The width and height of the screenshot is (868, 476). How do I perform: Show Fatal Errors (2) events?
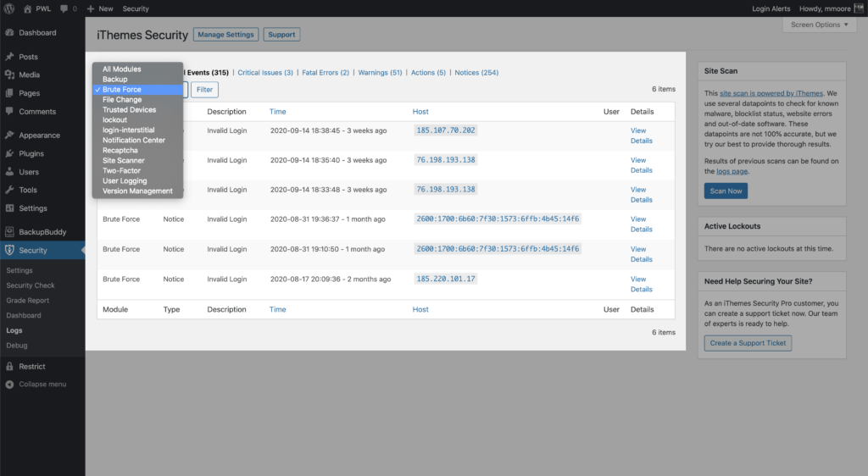325,73
